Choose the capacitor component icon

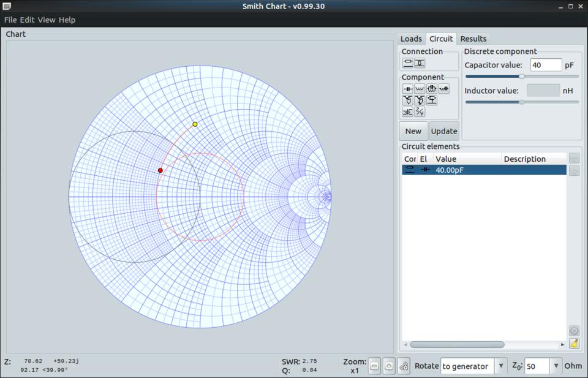tap(408, 89)
